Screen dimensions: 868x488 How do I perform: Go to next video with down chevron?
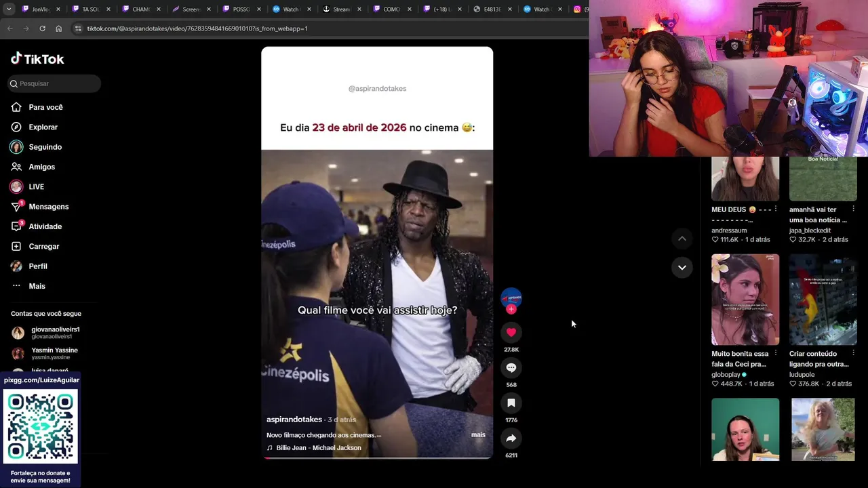point(682,267)
